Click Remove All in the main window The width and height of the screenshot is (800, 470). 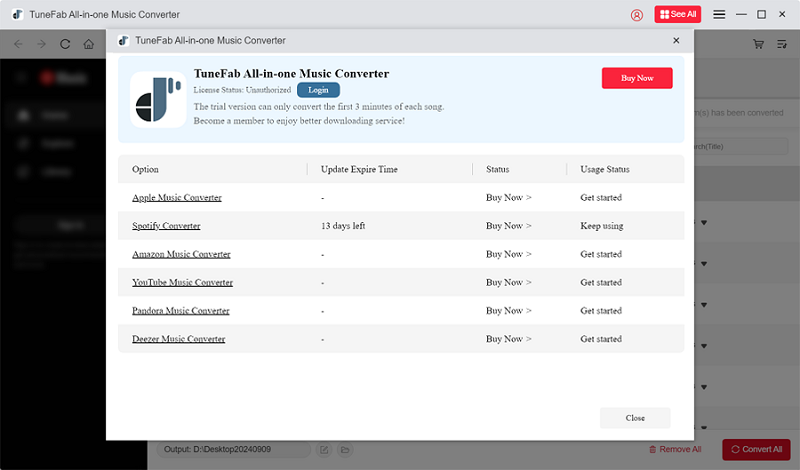click(x=674, y=450)
